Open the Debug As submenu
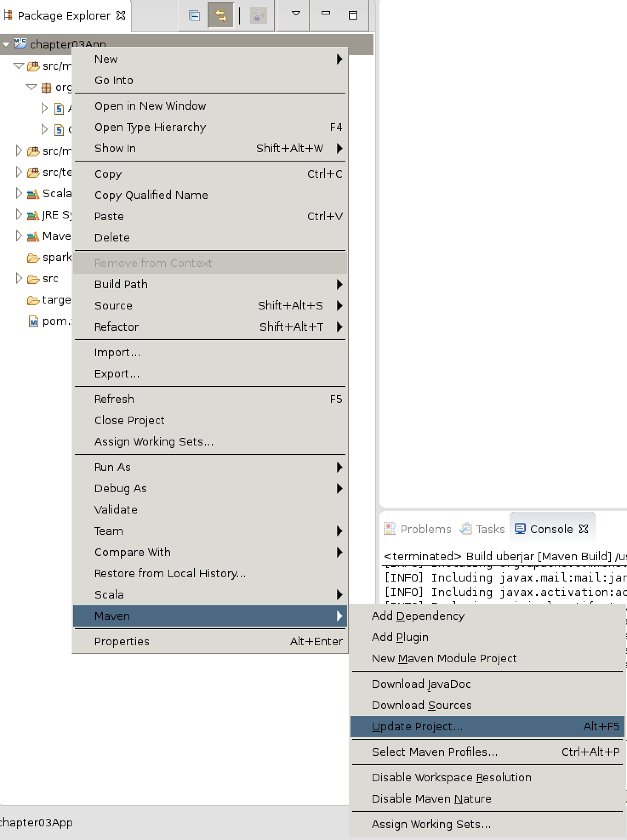 [x=210, y=488]
